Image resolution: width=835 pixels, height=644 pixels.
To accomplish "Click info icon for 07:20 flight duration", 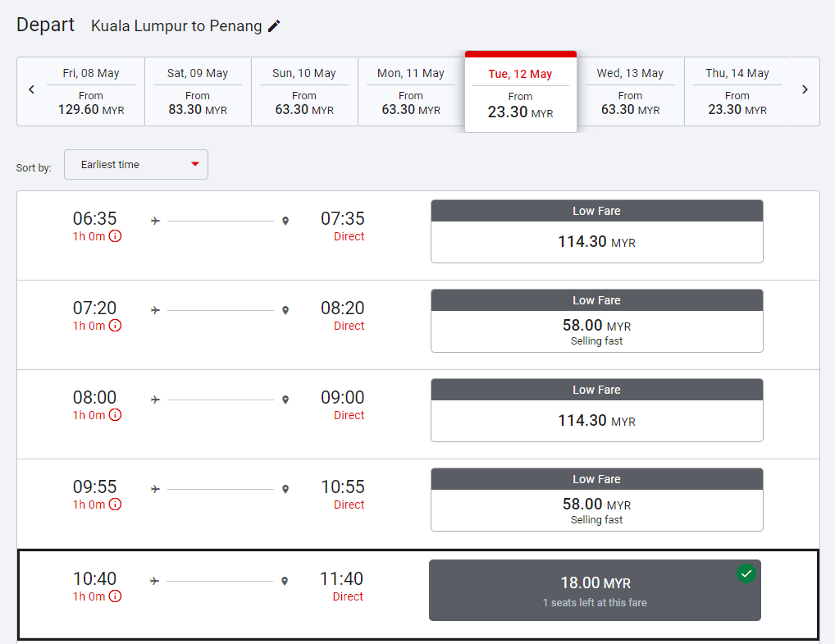I will click(x=116, y=326).
